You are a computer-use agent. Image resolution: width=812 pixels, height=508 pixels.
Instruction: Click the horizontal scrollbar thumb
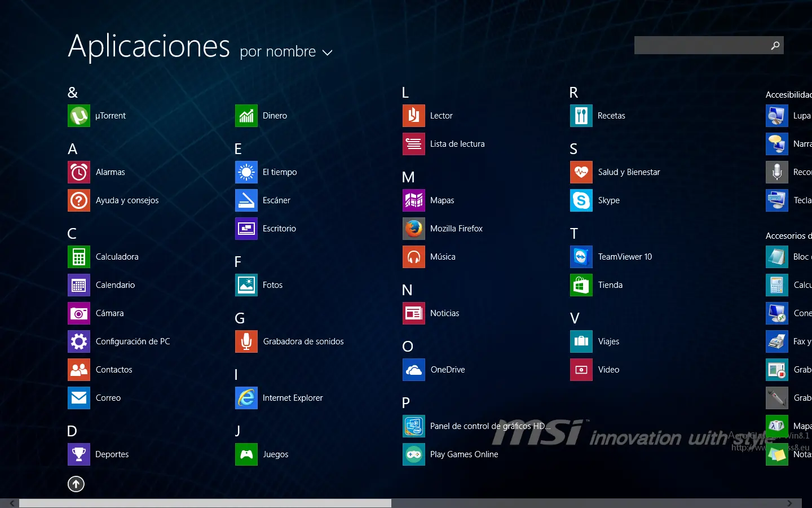pyautogui.click(x=205, y=503)
